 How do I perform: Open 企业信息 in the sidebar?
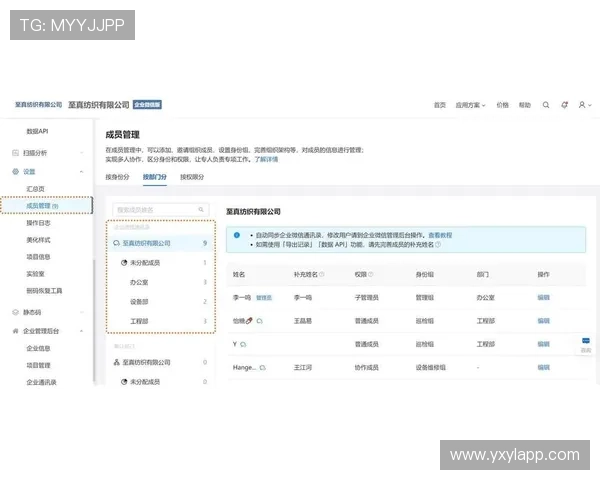click(38, 348)
